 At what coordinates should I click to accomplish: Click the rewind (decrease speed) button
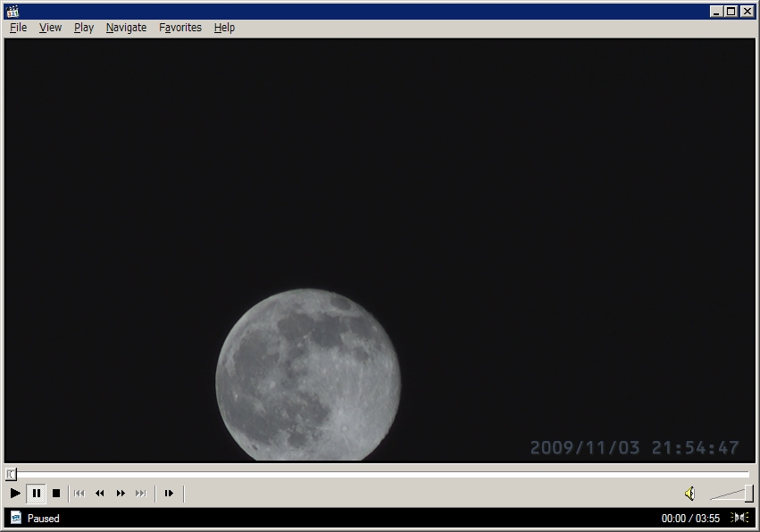pyautogui.click(x=100, y=493)
